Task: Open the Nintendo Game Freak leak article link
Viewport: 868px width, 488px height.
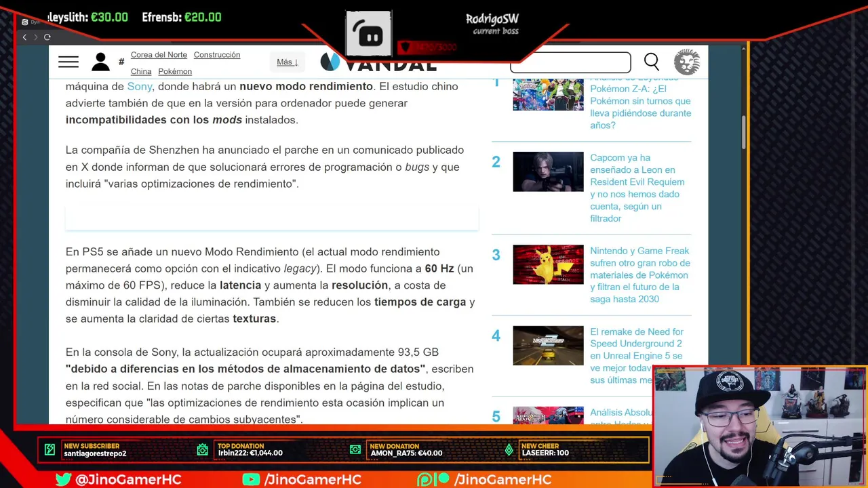Action: click(x=640, y=274)
